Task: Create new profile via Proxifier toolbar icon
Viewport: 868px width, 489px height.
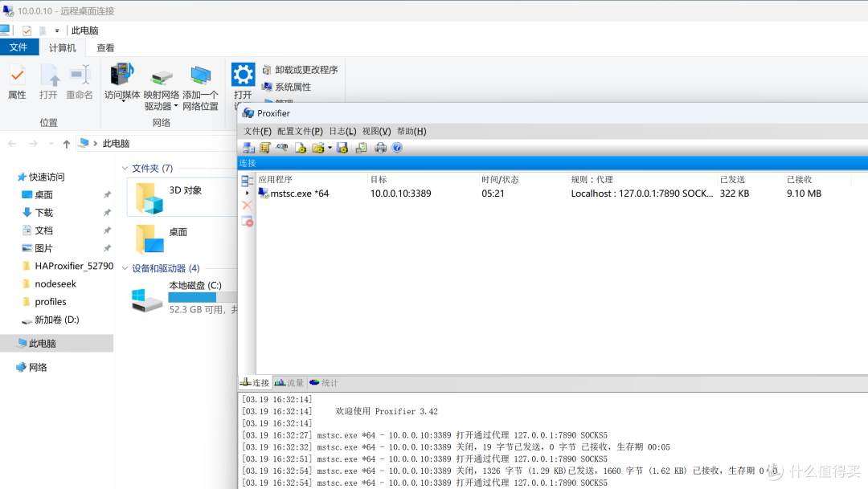Action: tap(301, 148)
